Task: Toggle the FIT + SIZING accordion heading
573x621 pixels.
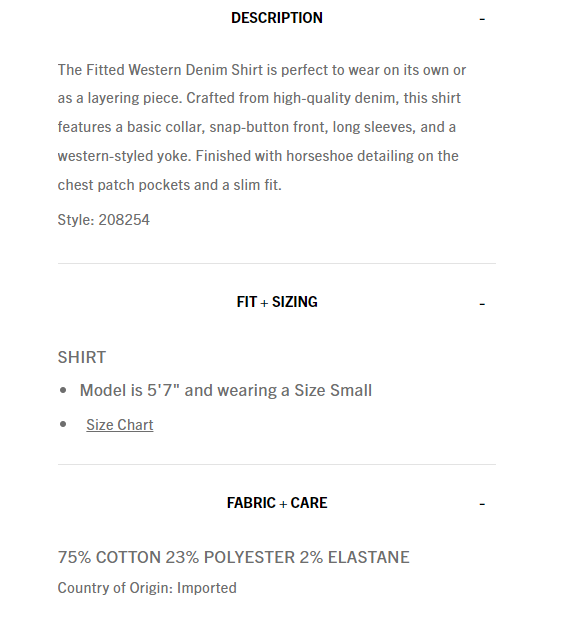Action: 277,302
